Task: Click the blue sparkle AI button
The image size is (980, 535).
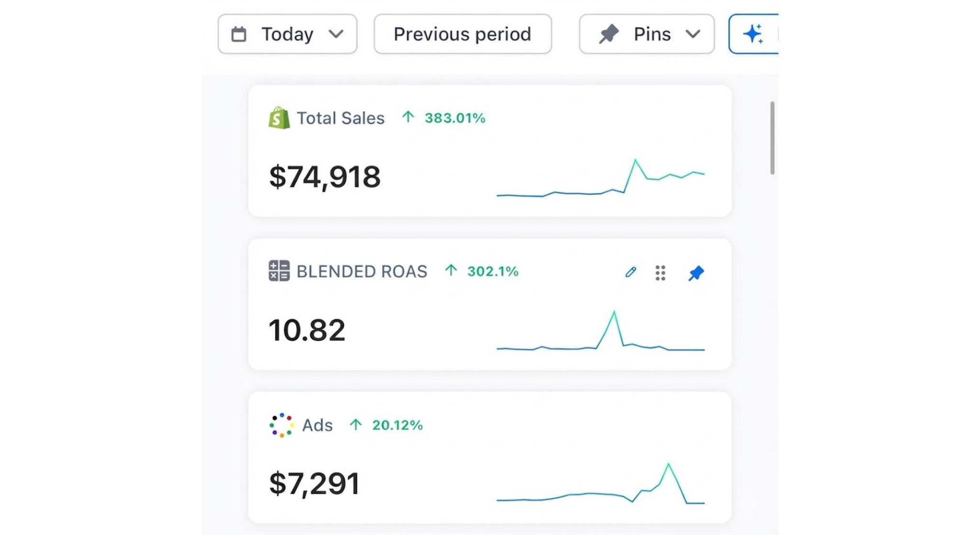Action: 753,34
